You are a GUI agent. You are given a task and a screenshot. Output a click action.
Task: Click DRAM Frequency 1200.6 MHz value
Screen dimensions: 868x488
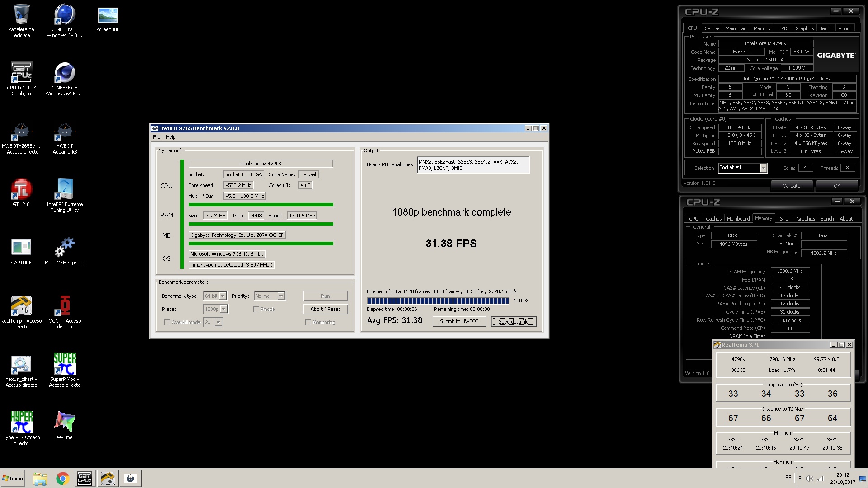(790, 272)
